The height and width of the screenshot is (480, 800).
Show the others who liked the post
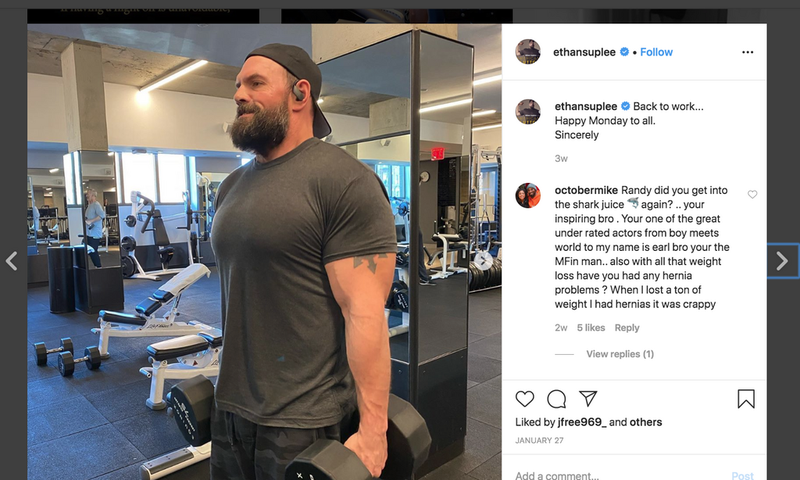645,422
